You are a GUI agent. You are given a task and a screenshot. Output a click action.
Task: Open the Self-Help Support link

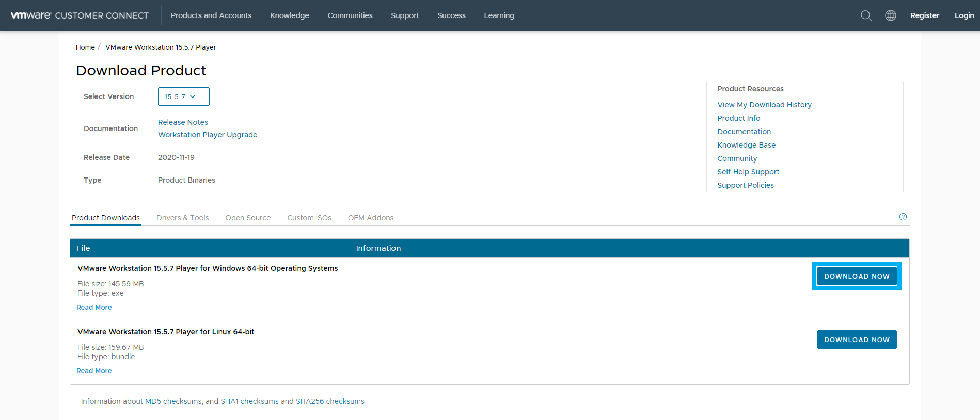(748, 172)
